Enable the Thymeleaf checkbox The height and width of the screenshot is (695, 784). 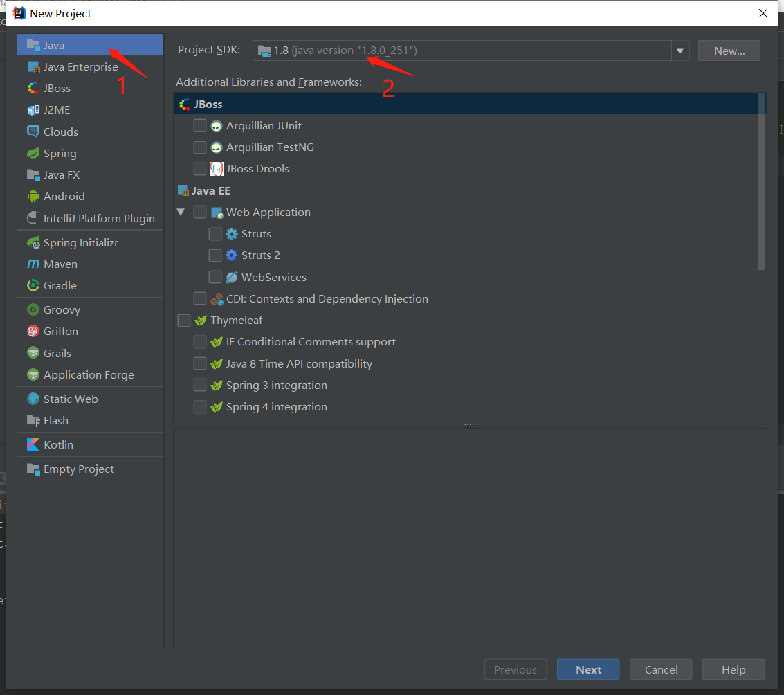pyautogui.click(x=184, y=321)
